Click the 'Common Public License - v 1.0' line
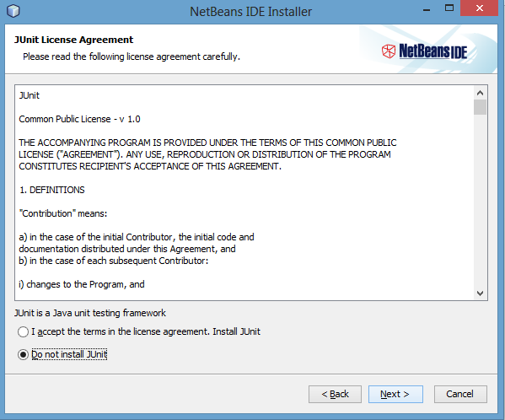 [x=79, y=119]
